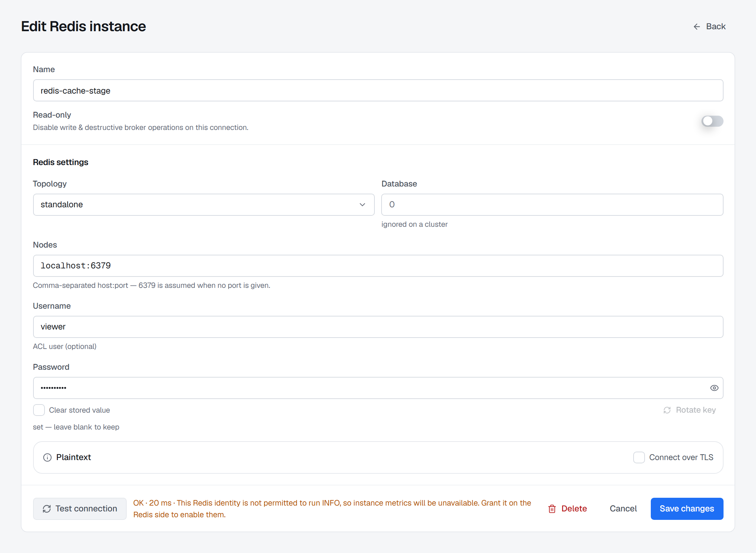Click the Name input field
Image resolution: width=756 pixels, height=553 pixels.
pos(378,90)
